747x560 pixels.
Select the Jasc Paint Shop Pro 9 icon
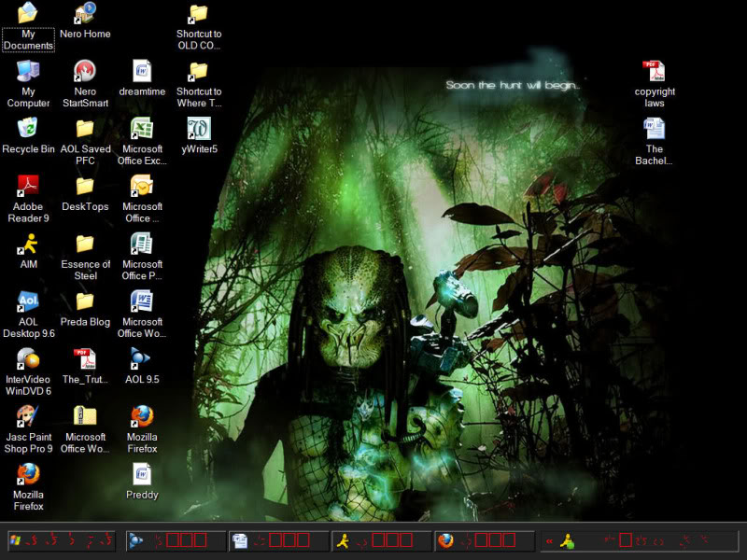28,430
